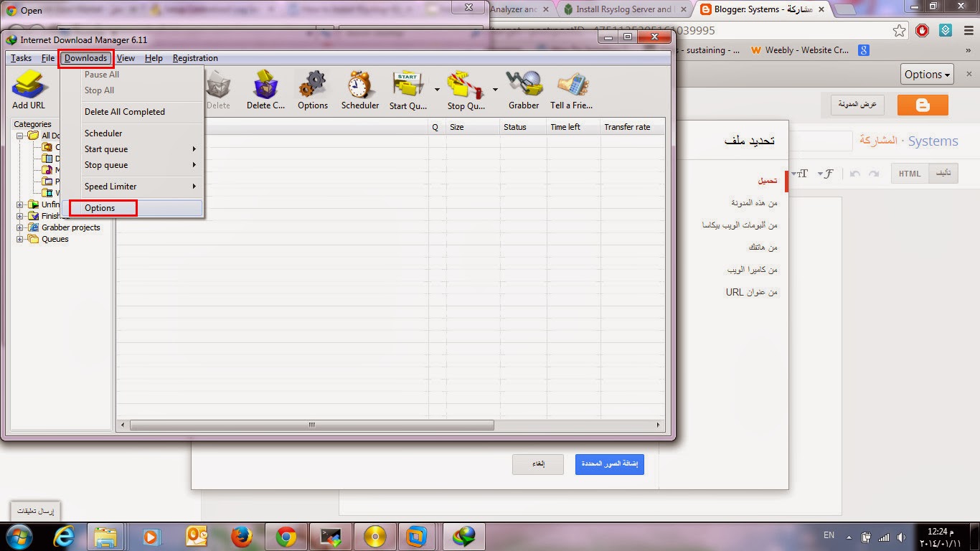Image resolution: width=980 pixels, height=551 pixels.
Task: Click the undo arrow in Blogger editor
Action: tap(854, 174)
